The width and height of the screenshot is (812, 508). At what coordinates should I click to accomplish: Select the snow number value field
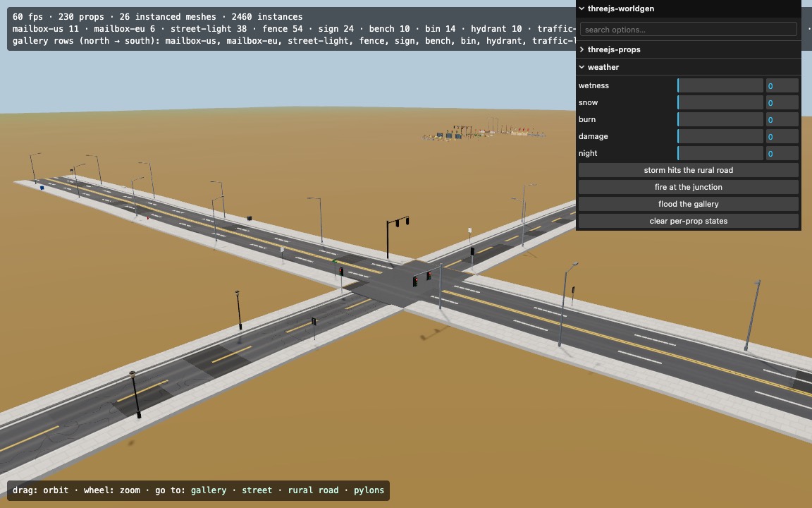pos(782,102)
